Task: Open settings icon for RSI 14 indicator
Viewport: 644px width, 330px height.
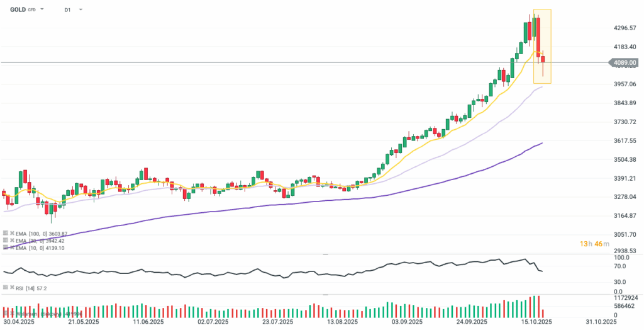Action: click(x=6, y=288)
